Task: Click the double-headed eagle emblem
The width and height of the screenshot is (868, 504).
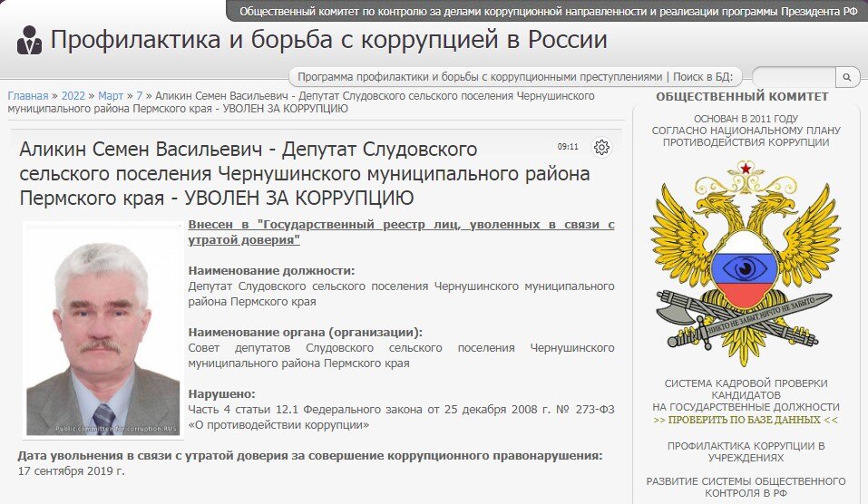Action: click(746, 264)
